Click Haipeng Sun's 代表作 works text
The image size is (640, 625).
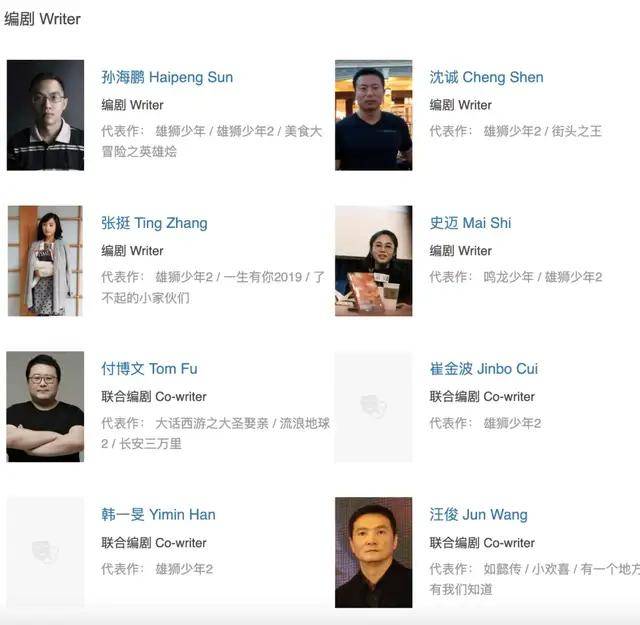click(212, 141)
